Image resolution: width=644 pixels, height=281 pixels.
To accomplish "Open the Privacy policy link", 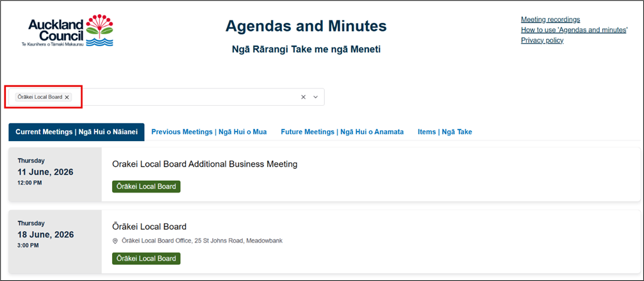I will click(542, 40).
